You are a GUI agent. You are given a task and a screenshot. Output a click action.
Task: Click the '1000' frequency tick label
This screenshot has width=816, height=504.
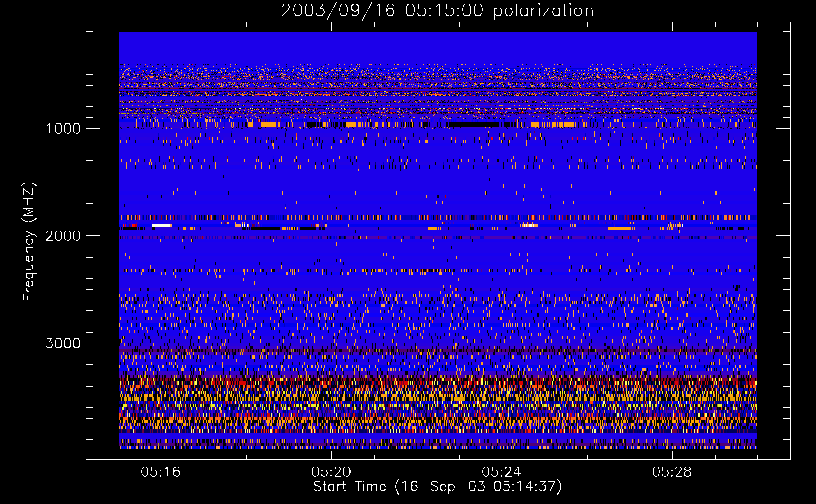63,129
